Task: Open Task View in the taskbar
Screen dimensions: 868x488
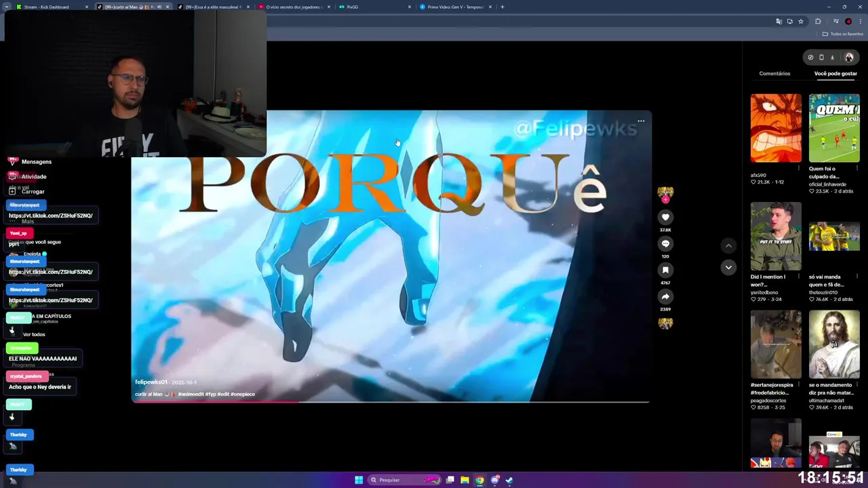Action: [450, 480]
